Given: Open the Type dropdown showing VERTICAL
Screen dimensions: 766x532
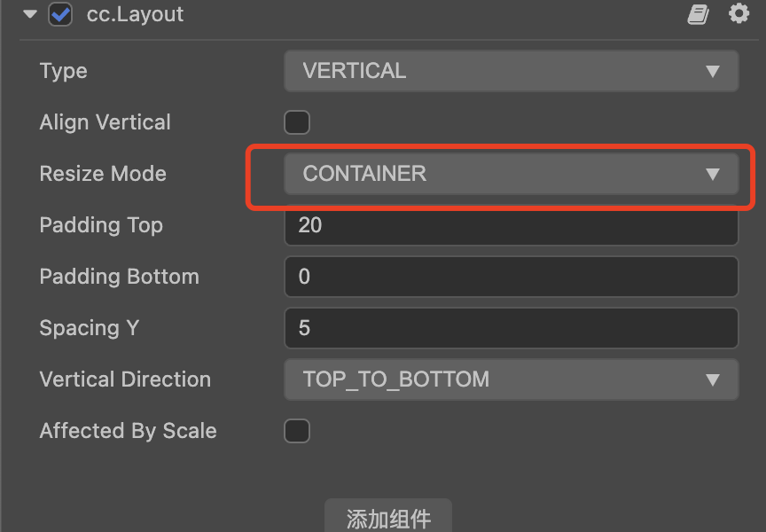Looking at the screenshot, I should [511, 71].
